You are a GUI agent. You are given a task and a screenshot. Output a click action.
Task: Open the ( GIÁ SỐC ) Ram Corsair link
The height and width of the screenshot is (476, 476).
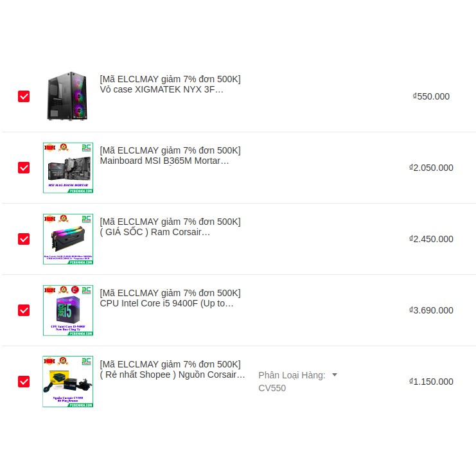pos(155,232)
